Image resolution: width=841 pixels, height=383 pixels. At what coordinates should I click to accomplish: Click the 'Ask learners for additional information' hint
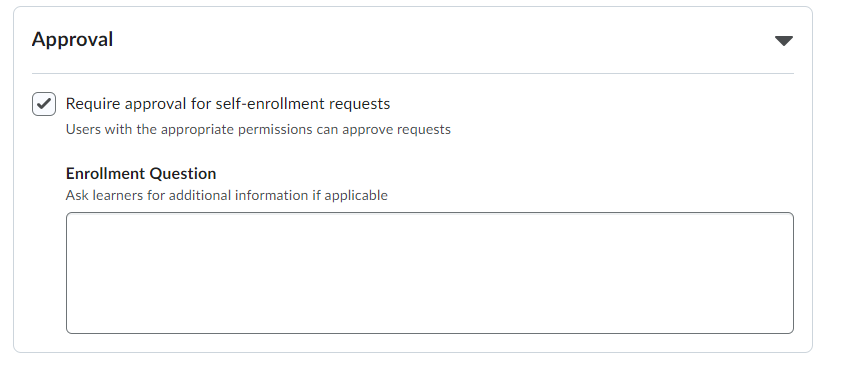(x=226, y=195)
